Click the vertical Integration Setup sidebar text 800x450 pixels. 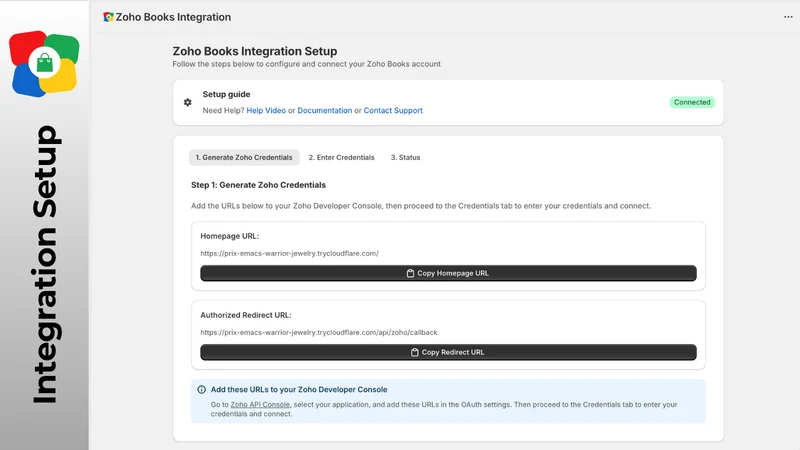click(x=46, y=264)
